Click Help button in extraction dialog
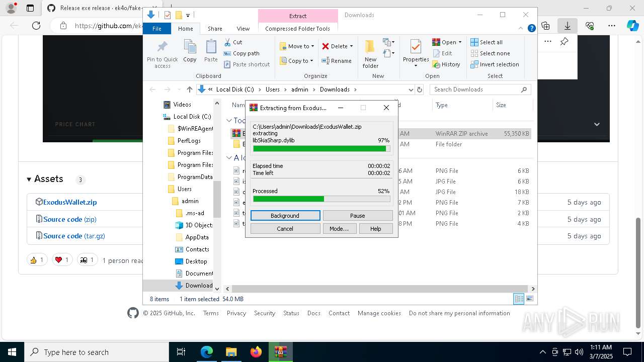The height and width of the screenshot is (362, 644). (376, 229)
